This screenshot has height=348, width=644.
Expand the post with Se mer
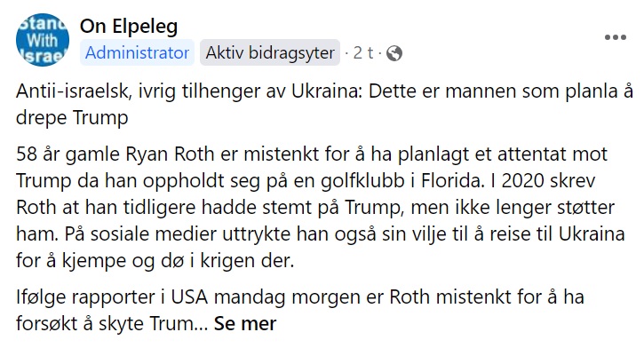(245, 323)
